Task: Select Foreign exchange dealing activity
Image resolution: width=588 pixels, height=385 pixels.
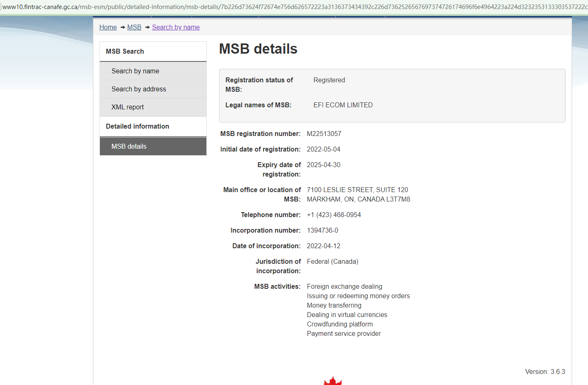Action: click(x=345, y=286)
